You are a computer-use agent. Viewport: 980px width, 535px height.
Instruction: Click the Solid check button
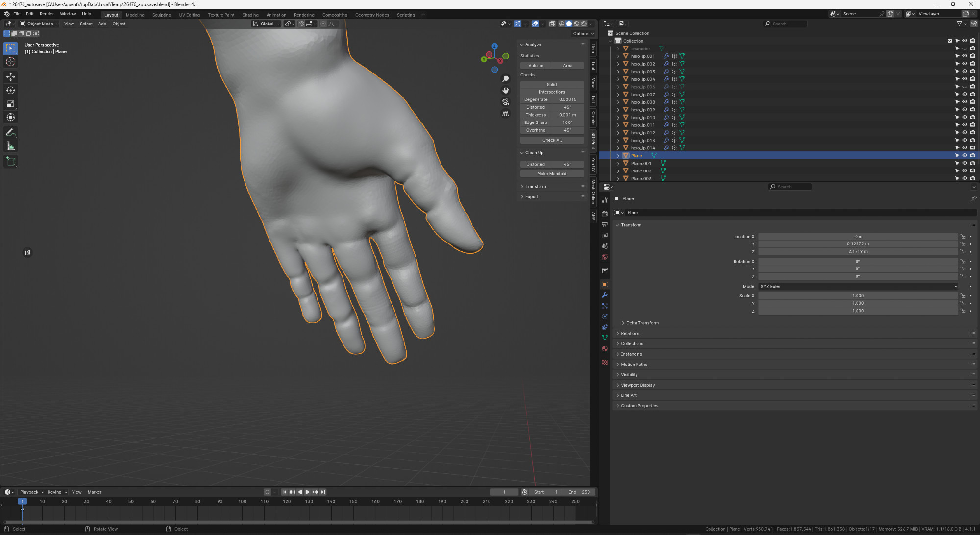point(552,85)
